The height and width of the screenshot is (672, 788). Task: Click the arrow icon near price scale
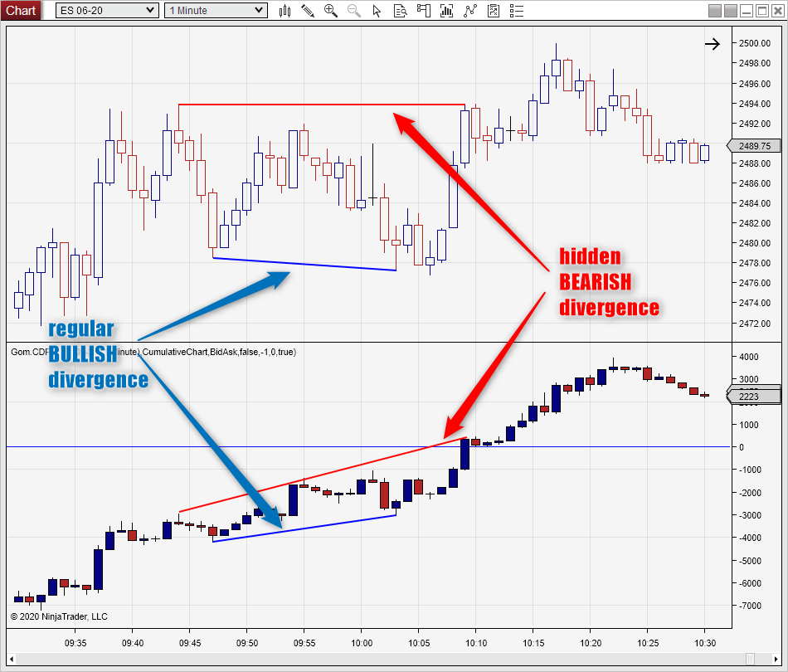[713, 44]
